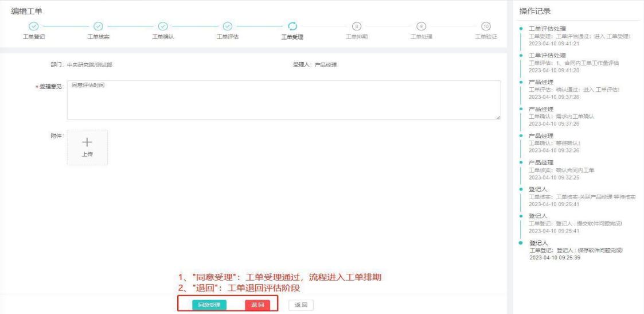Open the 工单评估 completed step icon
This screenshot has height=314, width=644.
tap(228, 26)
